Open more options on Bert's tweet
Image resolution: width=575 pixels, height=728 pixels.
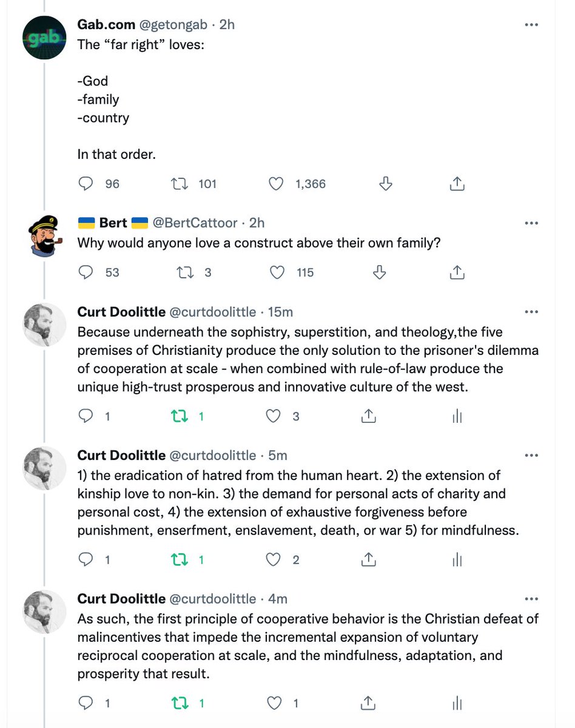[531, 223]
